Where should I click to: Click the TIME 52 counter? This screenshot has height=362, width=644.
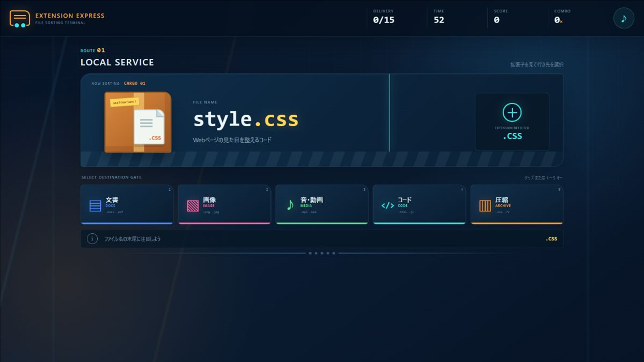click(x=439, y=17)
